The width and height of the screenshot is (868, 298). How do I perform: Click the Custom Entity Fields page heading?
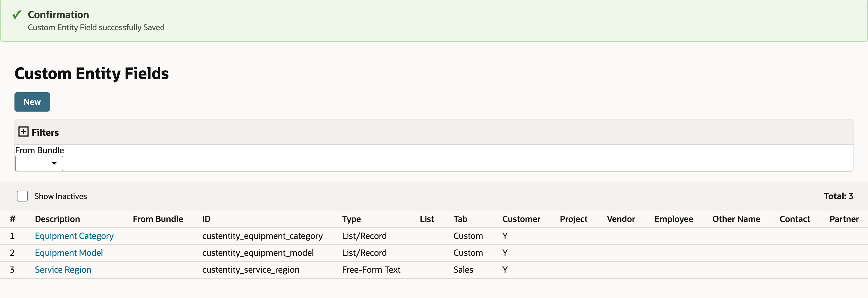(92, 74)
